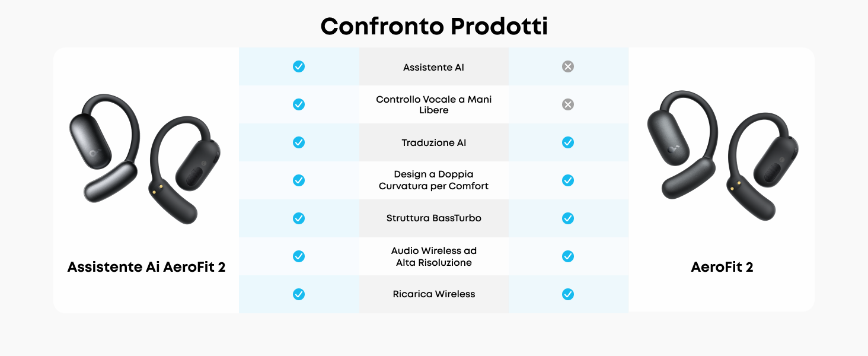Click the gray X icon for Controllo Vocale

(568, 104)
